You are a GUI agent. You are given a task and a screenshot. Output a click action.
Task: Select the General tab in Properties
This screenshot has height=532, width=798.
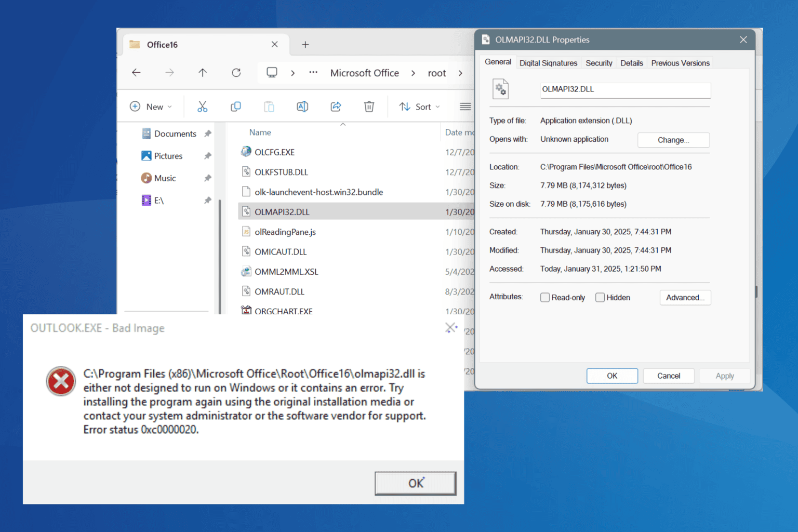point(498,62)
